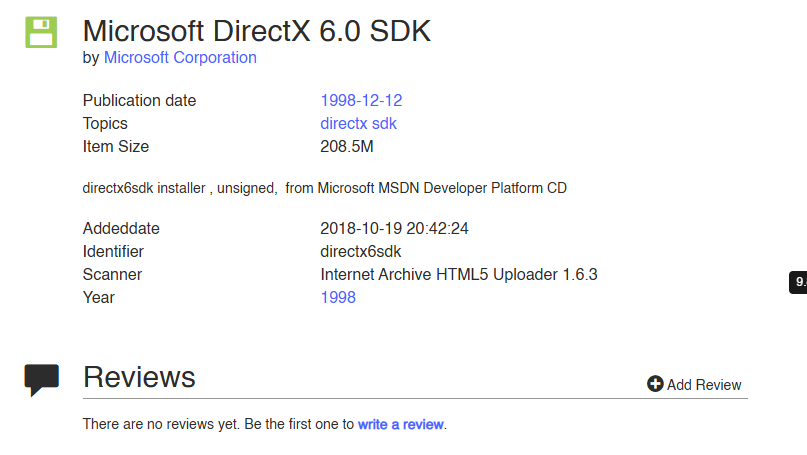Select the 1998 year link
This screenshot has width=807, height=455.
click(338, 297)
